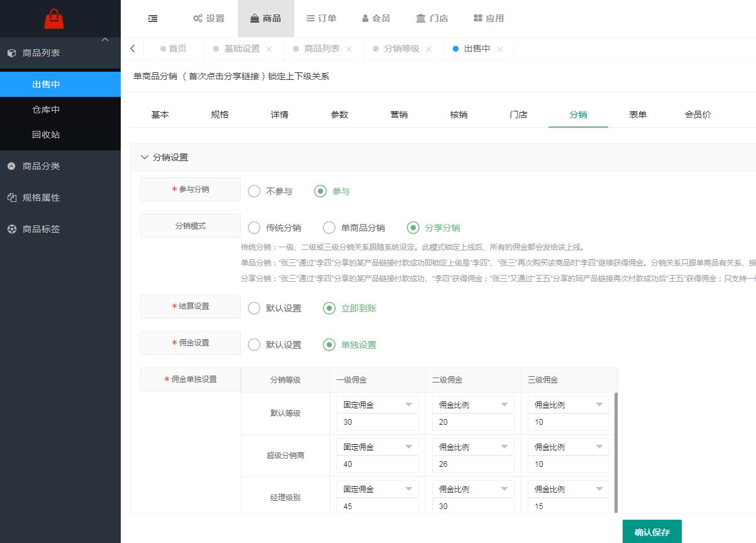Open 仓库中 in sidebar
The width and height of the screenshot is (756, 543).
pos(60,109)
